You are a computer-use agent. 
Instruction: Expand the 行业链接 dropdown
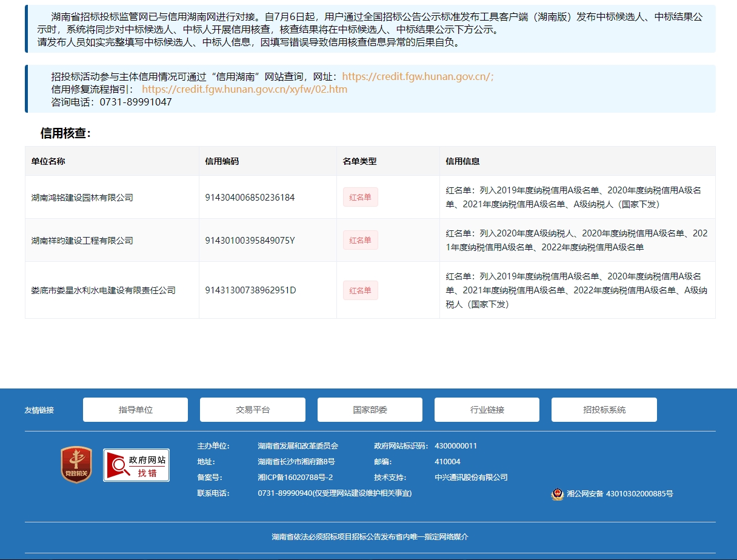[x=487, y=410]
